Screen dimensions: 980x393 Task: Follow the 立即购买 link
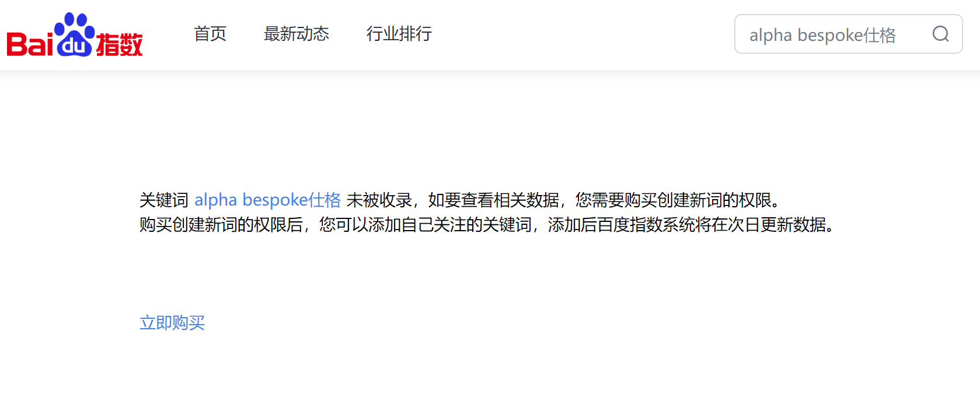172,322
